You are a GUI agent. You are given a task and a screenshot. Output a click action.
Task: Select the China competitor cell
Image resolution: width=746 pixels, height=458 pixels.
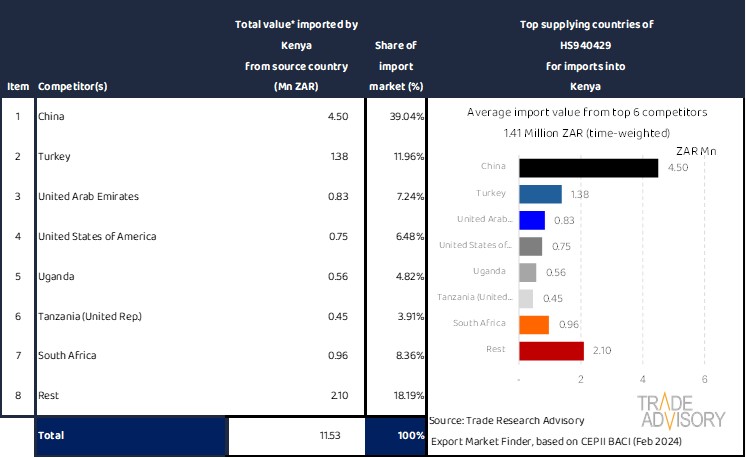pyautogui.click(x=50, y=117)
